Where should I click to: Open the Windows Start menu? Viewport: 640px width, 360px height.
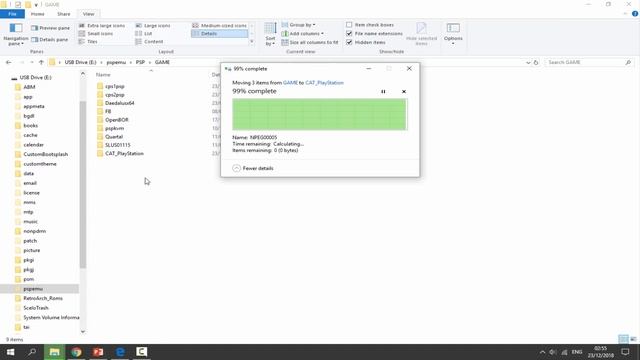pos(10,352)
